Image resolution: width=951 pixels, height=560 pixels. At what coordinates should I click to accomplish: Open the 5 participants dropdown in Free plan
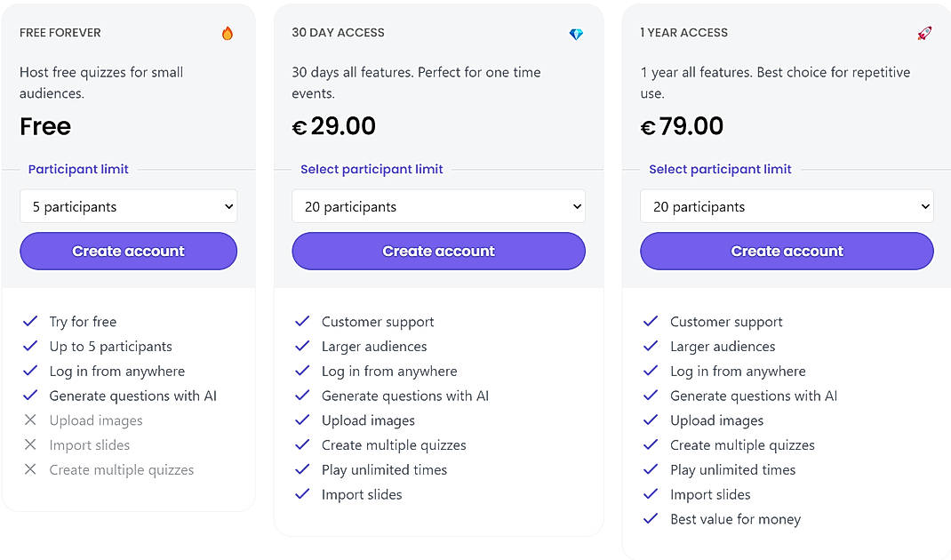click(128, 205)
